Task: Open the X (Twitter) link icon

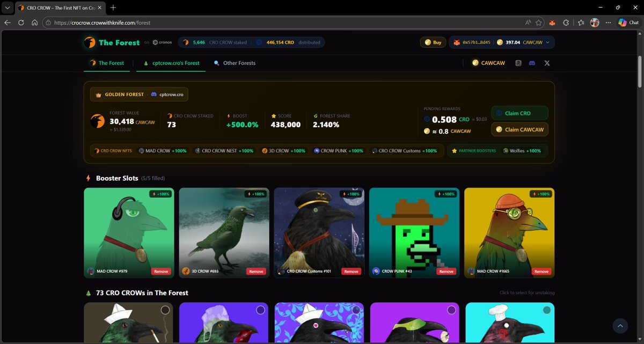Action: [x=547, y=63]
